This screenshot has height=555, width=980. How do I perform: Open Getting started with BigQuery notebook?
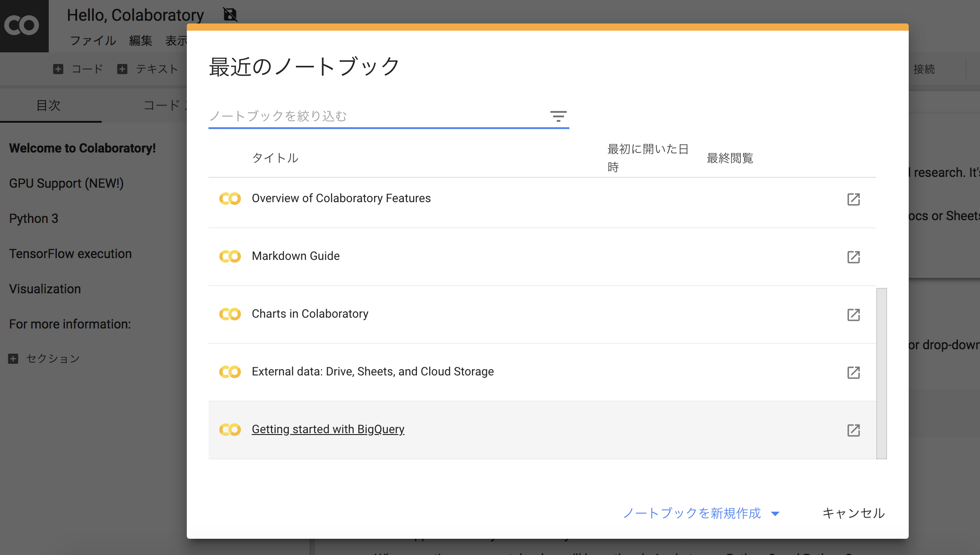[328, 430]
